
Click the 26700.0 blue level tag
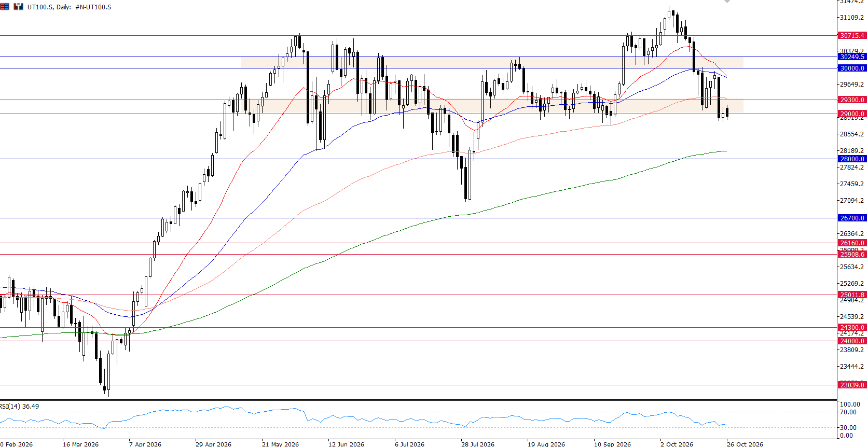click(x=852, y=218)
